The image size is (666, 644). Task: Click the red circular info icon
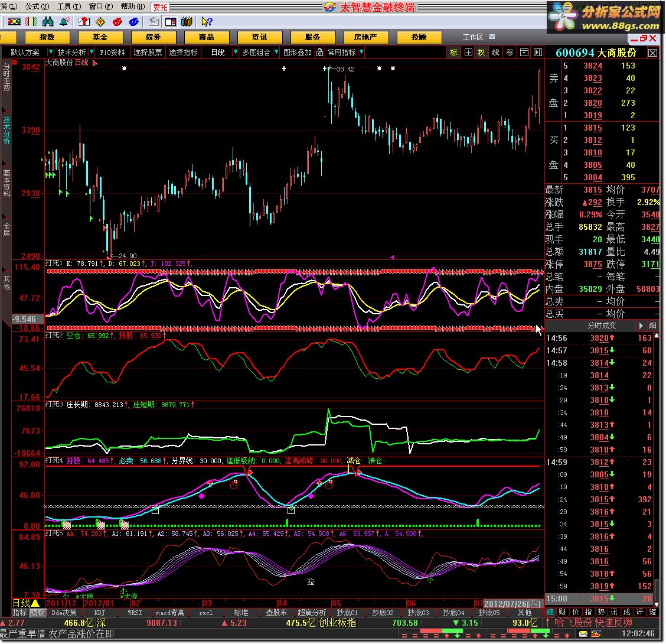tap(117, 21)
